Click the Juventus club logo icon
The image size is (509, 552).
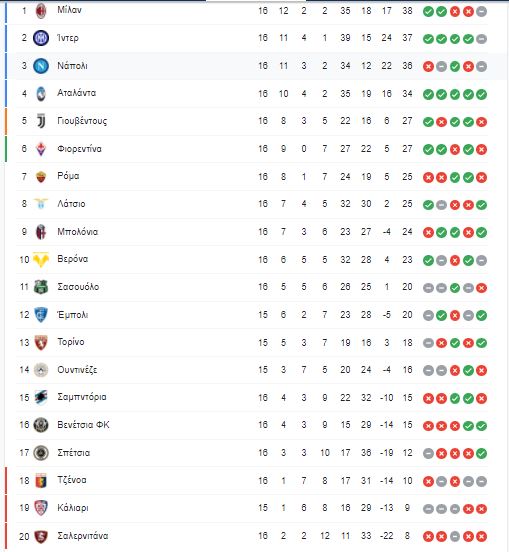click(41, 121)
